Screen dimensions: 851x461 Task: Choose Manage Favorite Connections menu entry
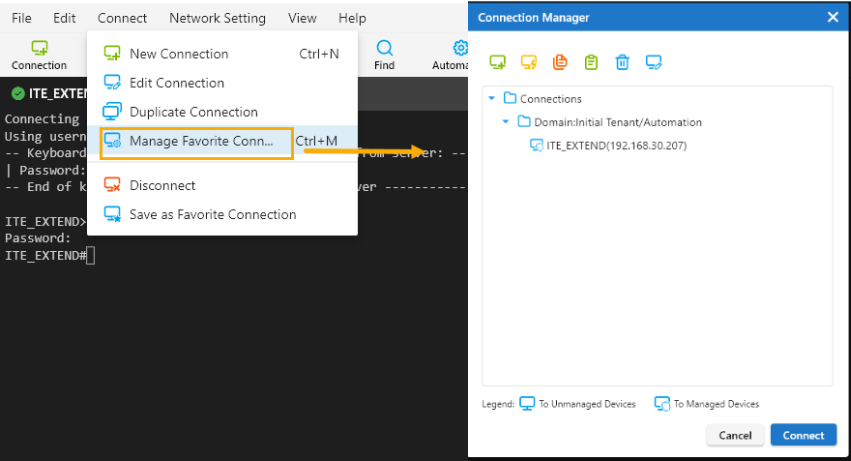click(200, 141)
